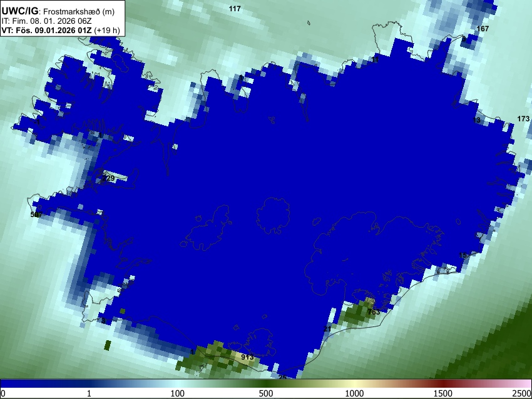The image size is (532, 399).
Task: Click the color scale label "500"
Action: click(x=265, y=393)
